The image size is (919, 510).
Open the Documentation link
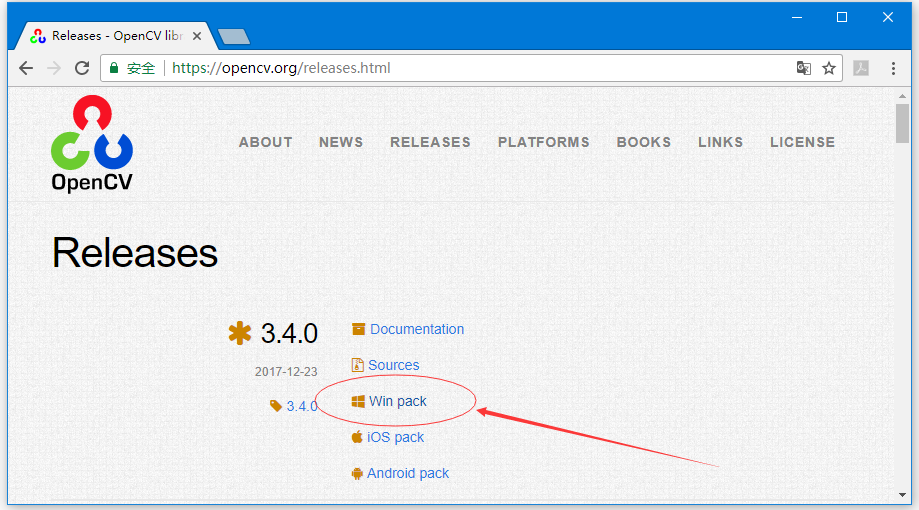(x=417, y=329)
